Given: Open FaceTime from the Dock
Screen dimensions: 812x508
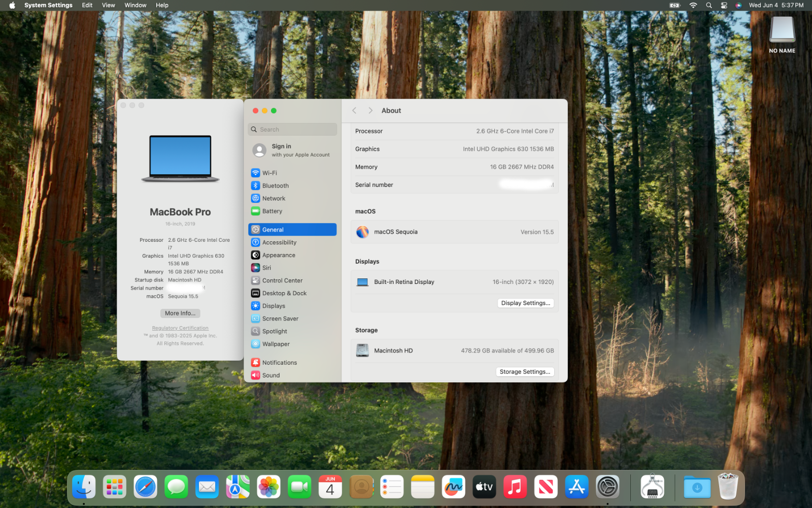Looking at the screenshot, I should 299,487.
